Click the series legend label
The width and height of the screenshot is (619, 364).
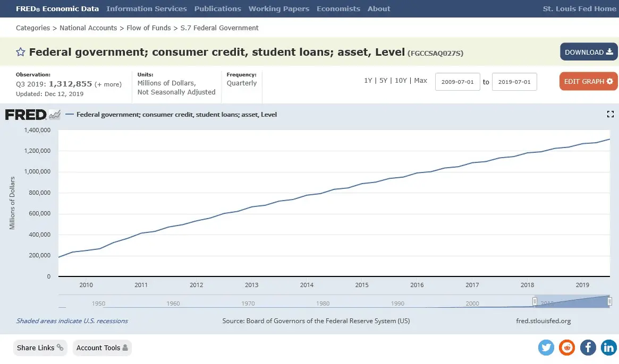176,115
